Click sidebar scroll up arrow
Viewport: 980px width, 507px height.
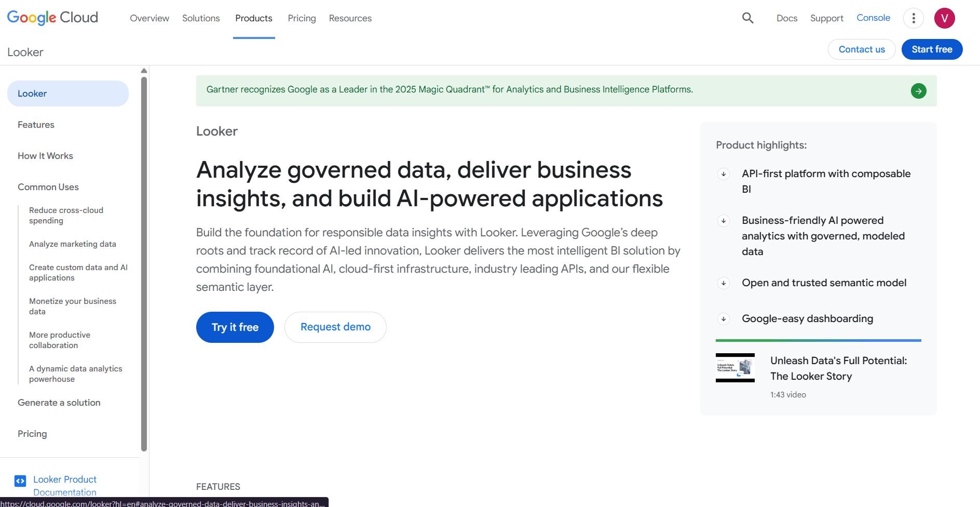click(144, 71)
